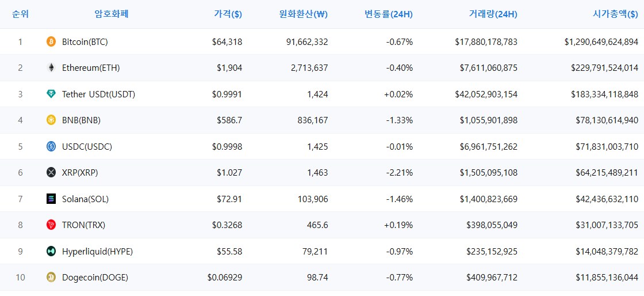Open the Dogecoin(DOGE) name link
The height and width of the screenshot is (296, 644).
(x=95, y=278)
